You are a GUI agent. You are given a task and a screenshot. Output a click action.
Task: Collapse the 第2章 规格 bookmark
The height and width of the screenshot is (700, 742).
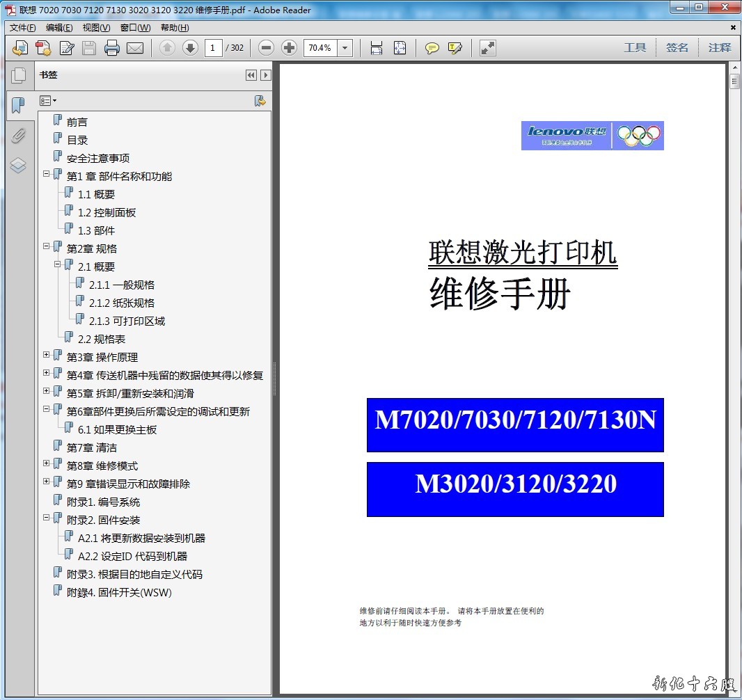click(47, 246)
